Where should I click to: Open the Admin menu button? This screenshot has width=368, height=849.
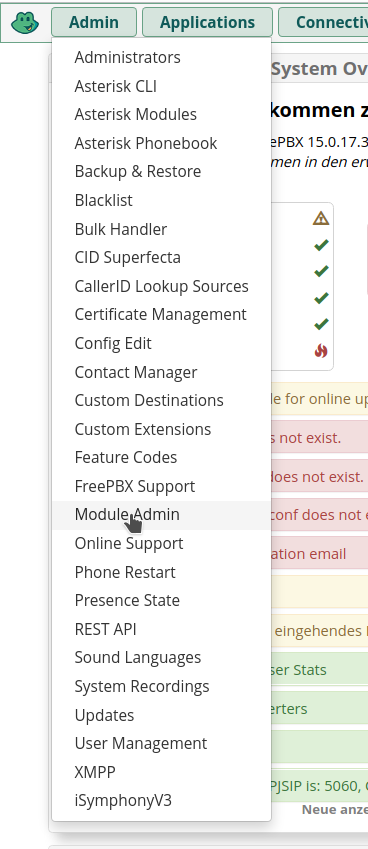point(94,22)
